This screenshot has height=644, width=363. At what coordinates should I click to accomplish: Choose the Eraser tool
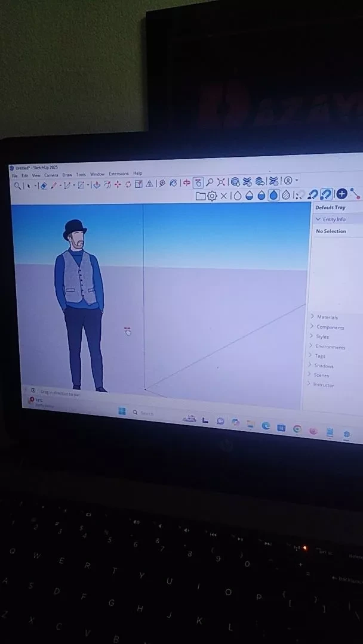tap(43, 185)
